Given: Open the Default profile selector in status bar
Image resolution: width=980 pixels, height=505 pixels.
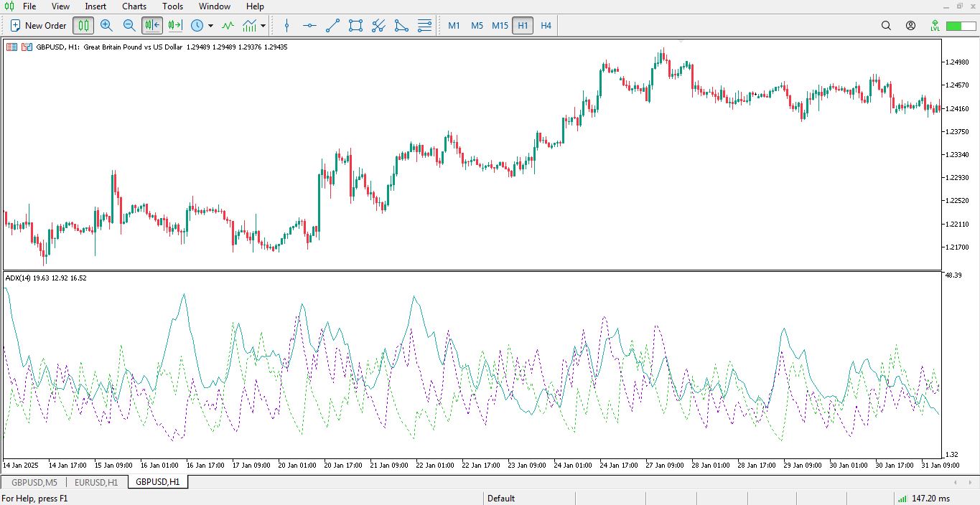Looking at the screenshot, I should pyautogui.click(x=501, y=498).
